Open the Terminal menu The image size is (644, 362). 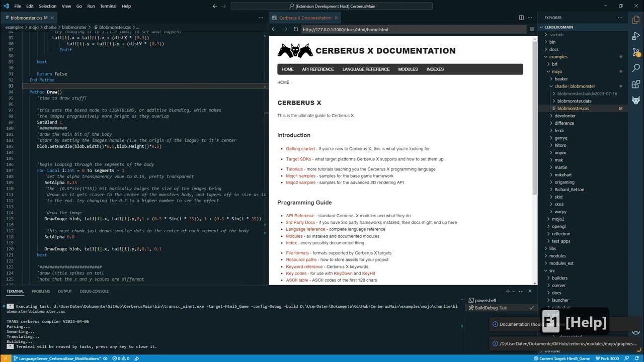click(108, 6)
